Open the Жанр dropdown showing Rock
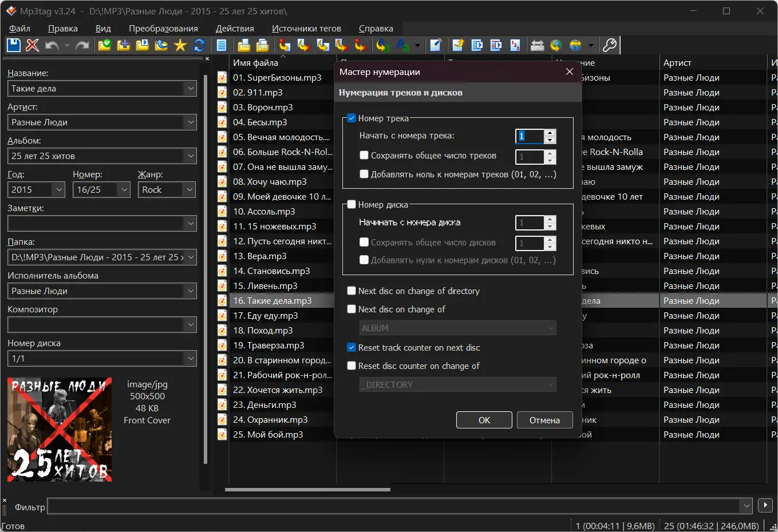Screen dimensions: 778x532 [189, 189]
